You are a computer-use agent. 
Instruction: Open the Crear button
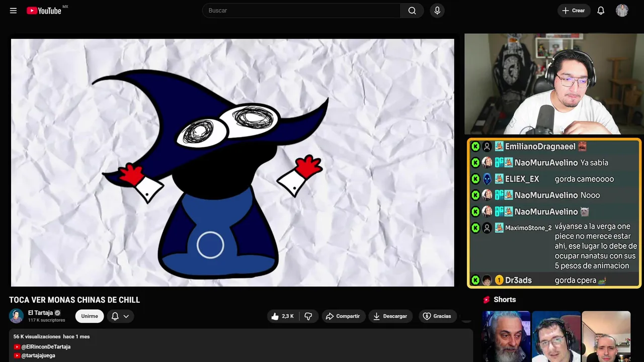coord(574,11)
